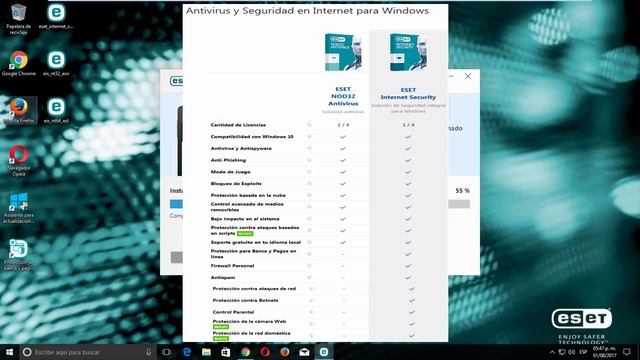
Task: Click the ESET NOD32 Antivirus box image
Action: 343,52
